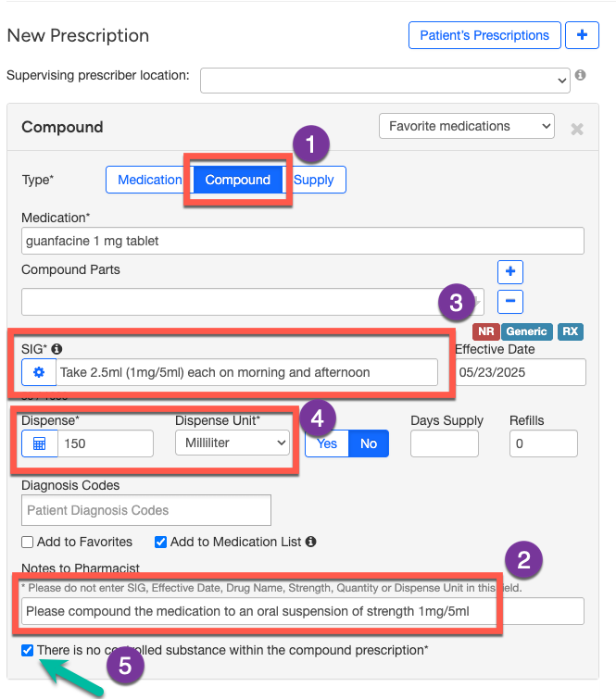Close the Compound panel with X icon

(577, 129)
